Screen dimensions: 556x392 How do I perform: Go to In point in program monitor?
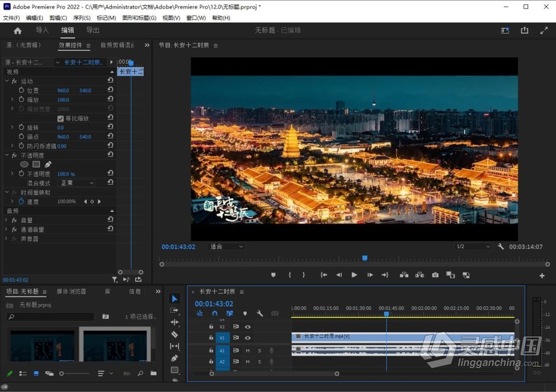click(x=323, y=275)
